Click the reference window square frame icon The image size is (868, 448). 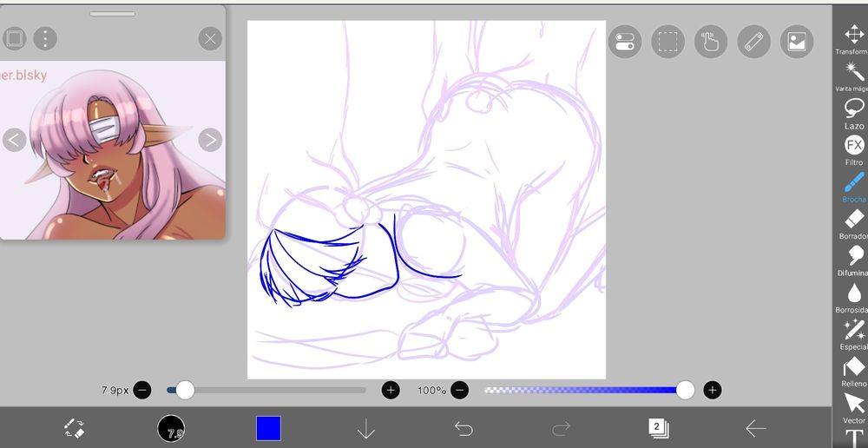point(14,38)
